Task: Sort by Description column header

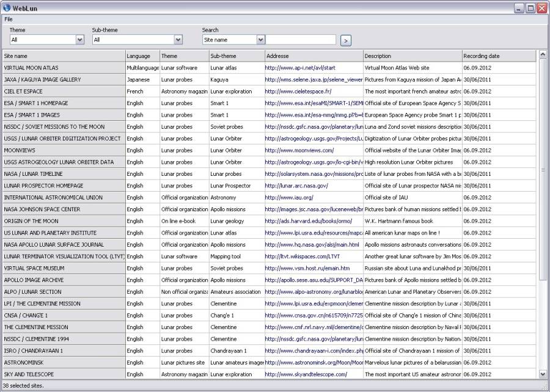Action: click(x=413, y=56)
